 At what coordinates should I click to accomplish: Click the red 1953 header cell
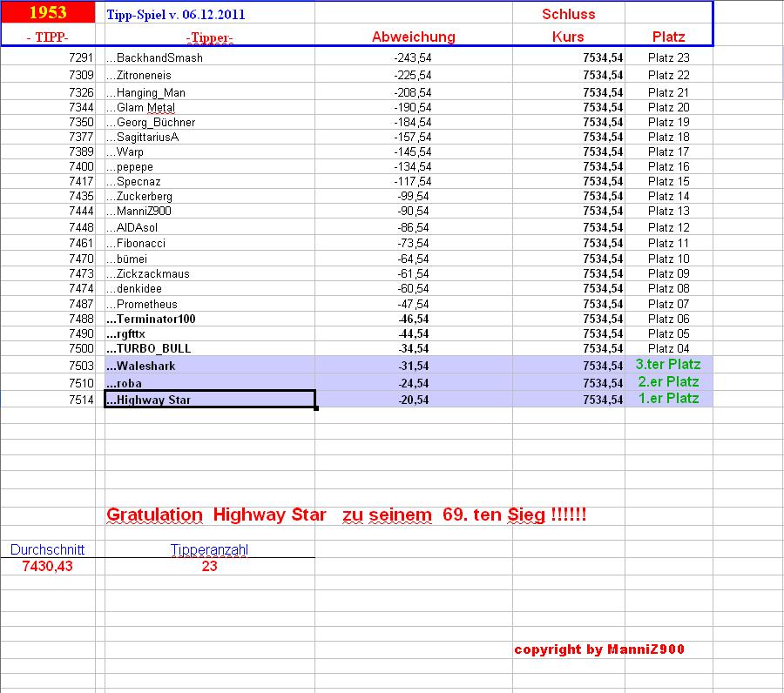point(48,12)
